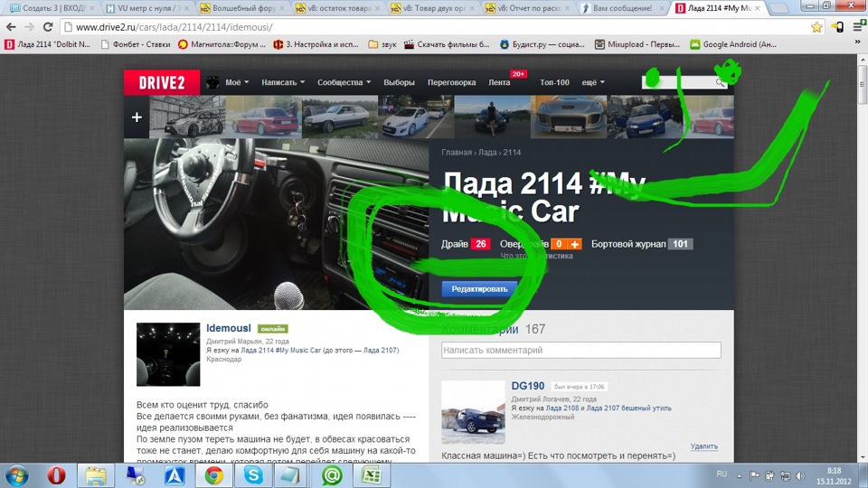This screenshot has width=868, height=488.
Task: Open Mail.ru Agent icon on taskbar
Action: [332, 475]
